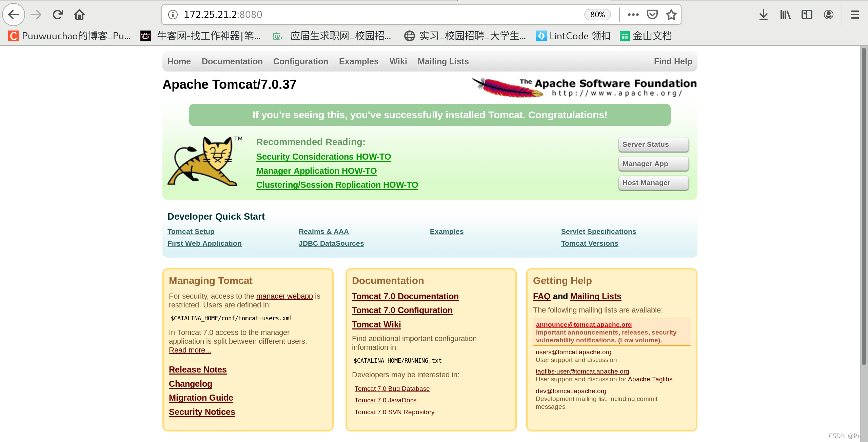Open the hamburger application menu
Screen dimensions: 868x442
click(855, 15)
